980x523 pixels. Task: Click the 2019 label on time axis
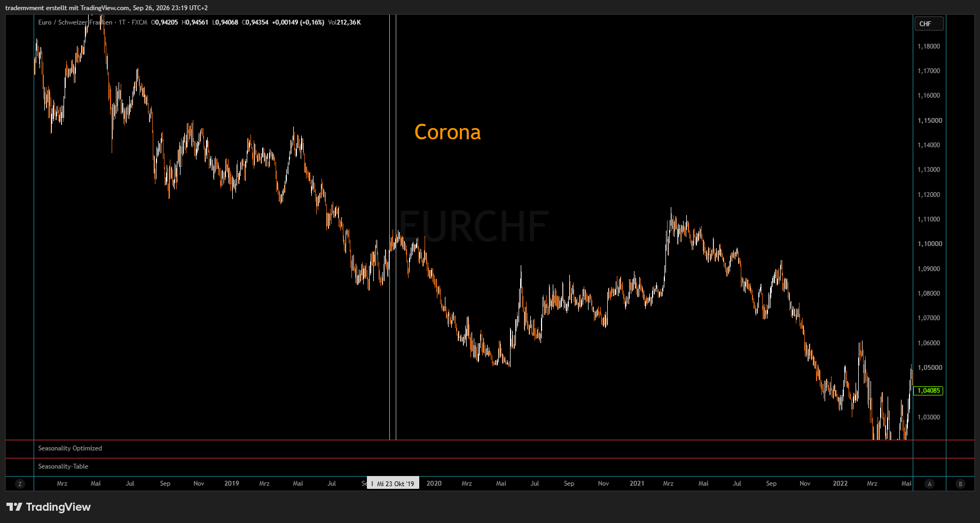point(232,484)
